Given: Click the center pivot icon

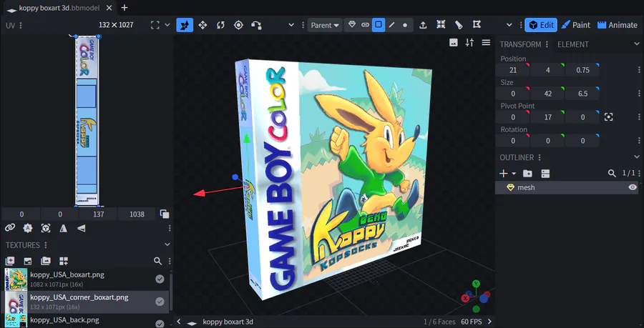Looking at the screenshot, I should coord(609,117).
